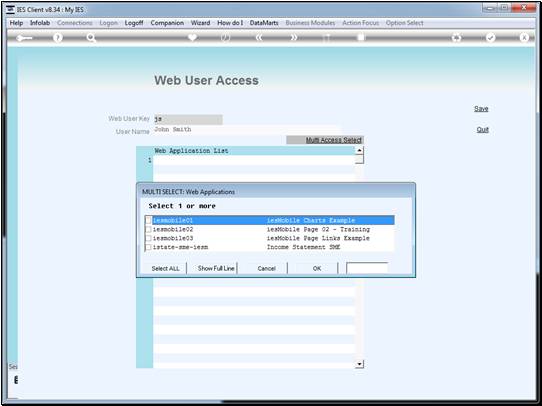The image size is (542, 406).
Task: Go forward with the double right arrows
Action: coord(293,37)
